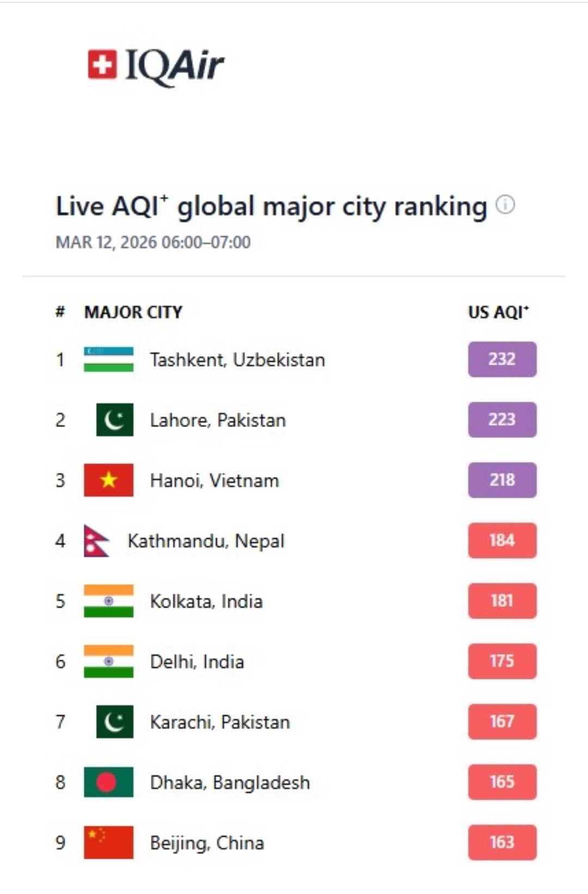588x894 pixels.
Task: Click the Vietnam flag icon
Action: coord(108,480)
